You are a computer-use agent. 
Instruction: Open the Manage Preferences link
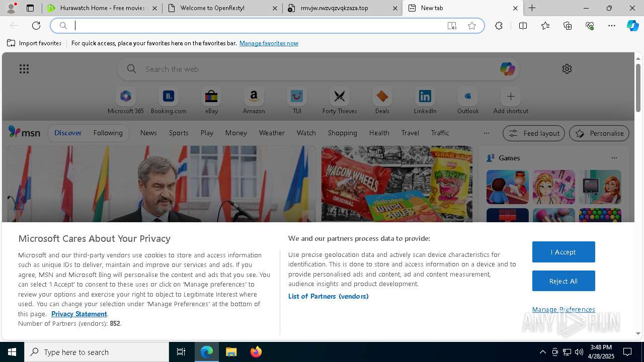[x=563, y=309]
